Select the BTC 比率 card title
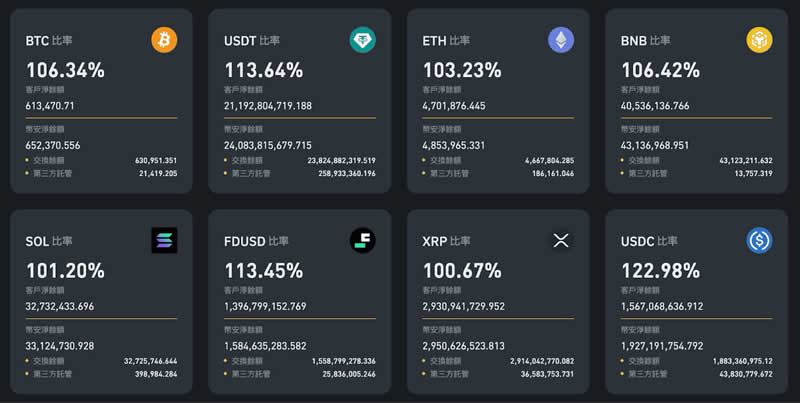This screenshot has height=403, width=800. pyautogui.click(x=48, y=41)
